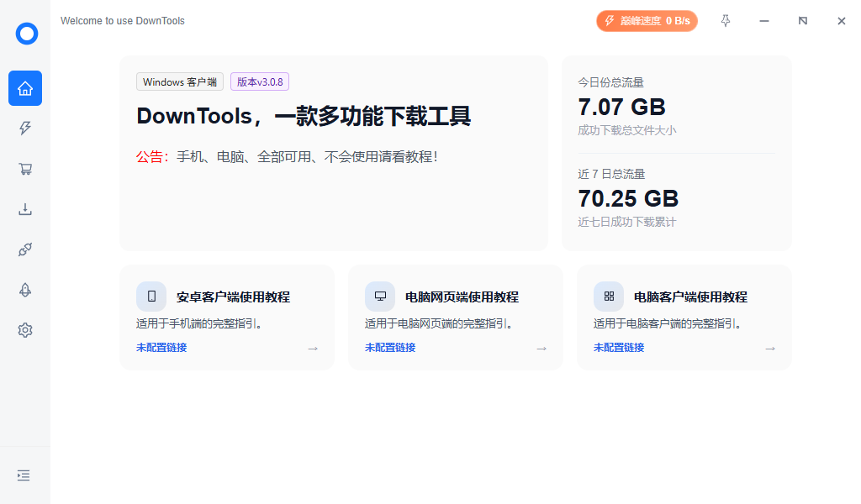861x504 pixels.
Task: Click the 70.25 GB seven-day traffic value
Action: click(628, 198)
